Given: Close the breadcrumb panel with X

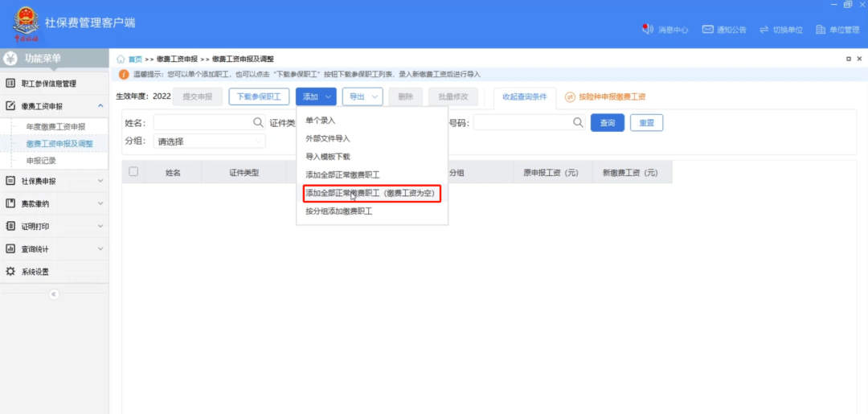Looking at the screenshot, I should 859,59.
